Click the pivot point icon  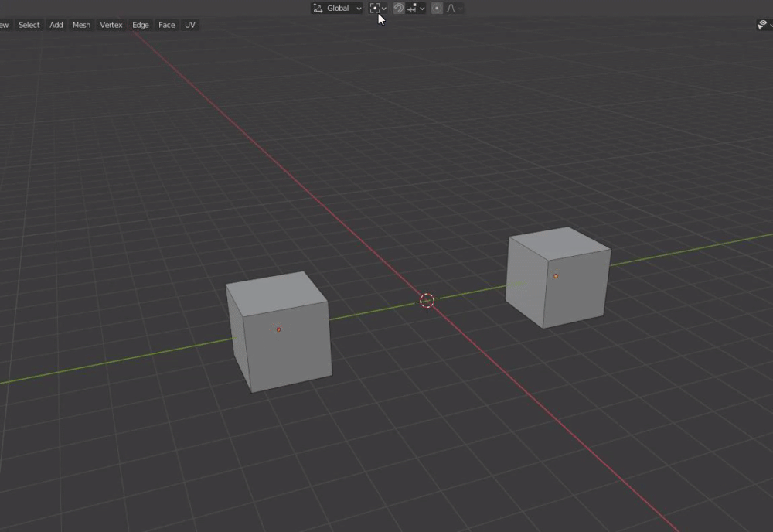coord(375,8)
